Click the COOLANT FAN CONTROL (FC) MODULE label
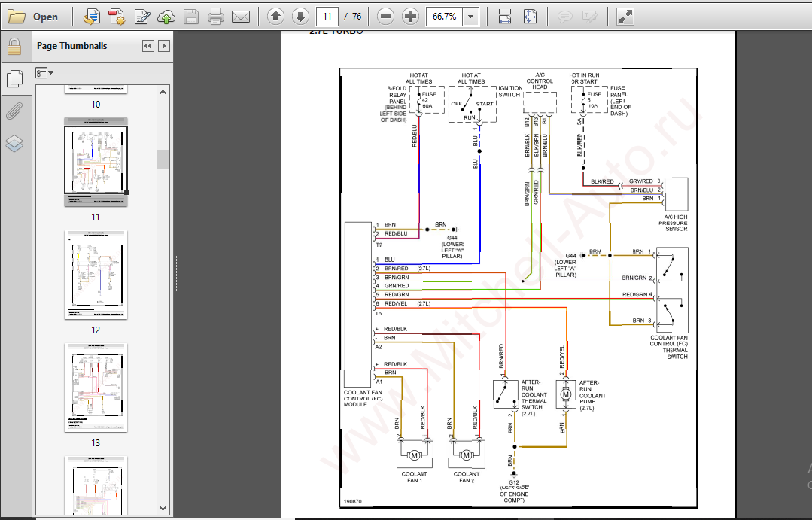Screen dimensions: 812x520 [363, 398]
